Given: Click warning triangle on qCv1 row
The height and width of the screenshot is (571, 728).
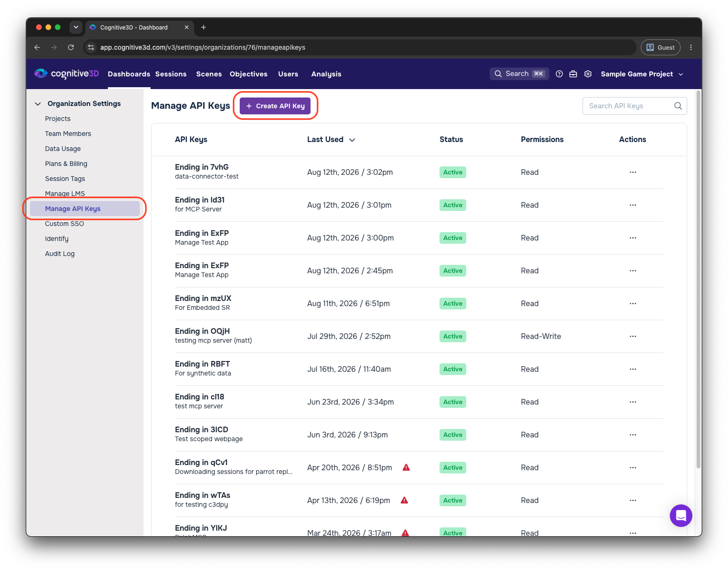Looking at the screenshot, I should pyautogui.click(x=406, y=467).
